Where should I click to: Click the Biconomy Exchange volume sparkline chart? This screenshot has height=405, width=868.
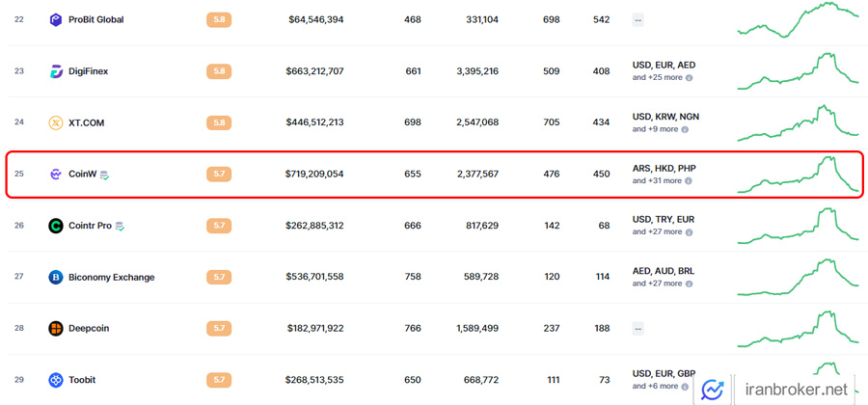798,277
